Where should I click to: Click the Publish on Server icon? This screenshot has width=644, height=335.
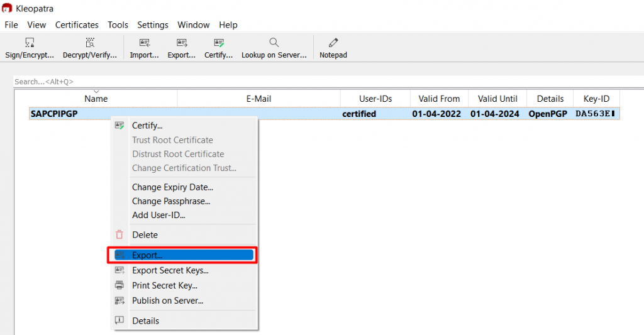click(x=119, y=300)
